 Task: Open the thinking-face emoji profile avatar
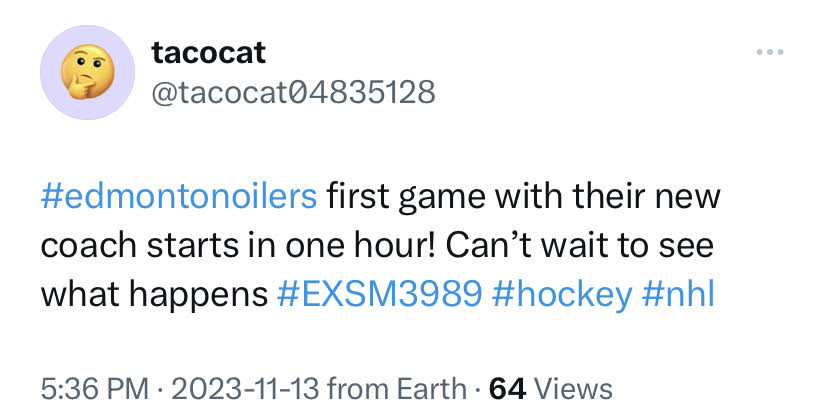[86, 72]
